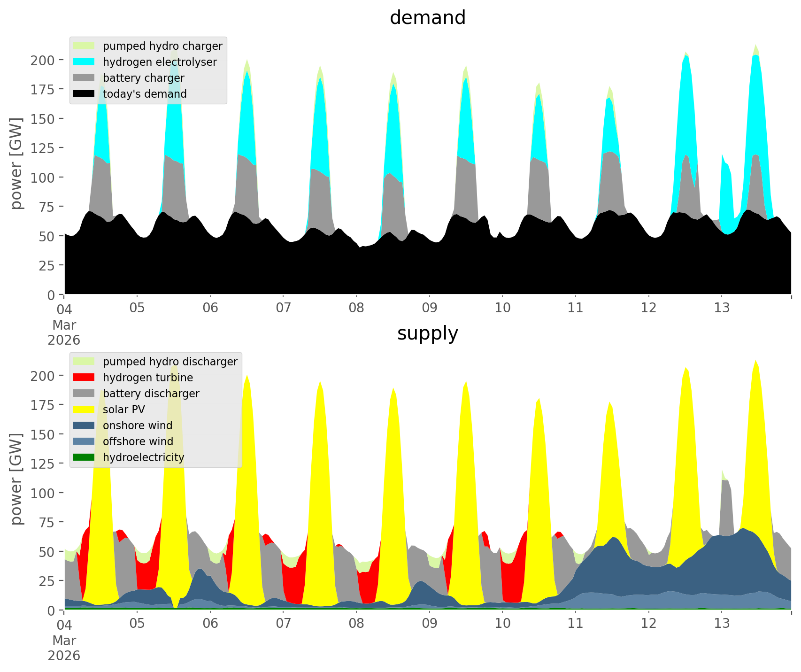
Task: Click the "supply" chart title
Action: coord(427,333)
